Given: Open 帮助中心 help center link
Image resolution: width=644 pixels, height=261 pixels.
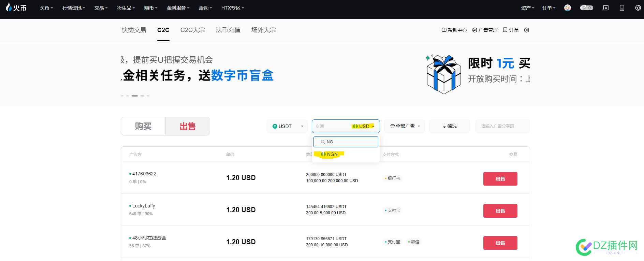Looking at the screenshot, I should coord(454,30).
